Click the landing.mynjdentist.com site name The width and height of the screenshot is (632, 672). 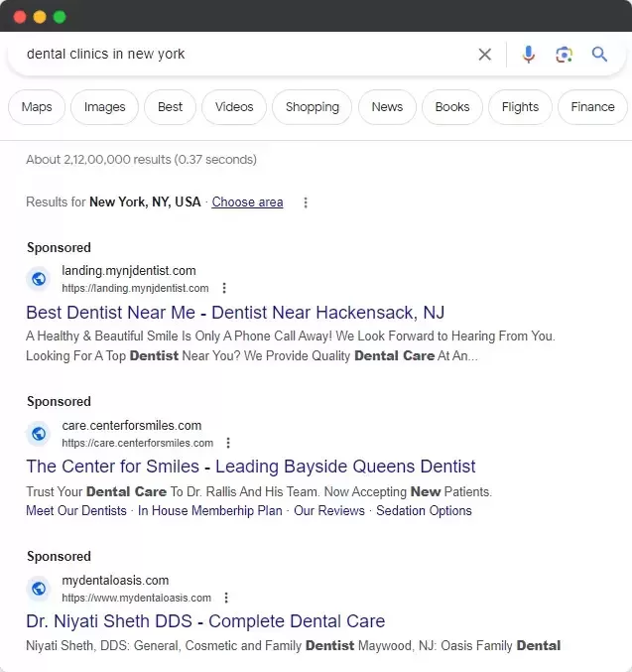pyautogui.click(x=129, y=270)
